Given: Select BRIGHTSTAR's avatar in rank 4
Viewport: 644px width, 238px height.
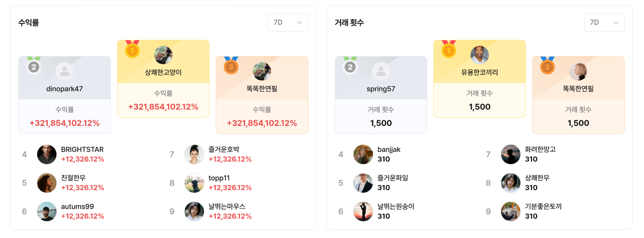Looking at the screenshot, I should [47, 154].
